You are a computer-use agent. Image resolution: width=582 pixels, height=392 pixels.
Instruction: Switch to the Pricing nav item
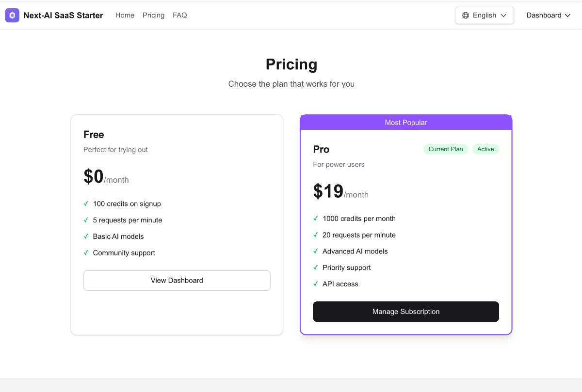(153, 15)
